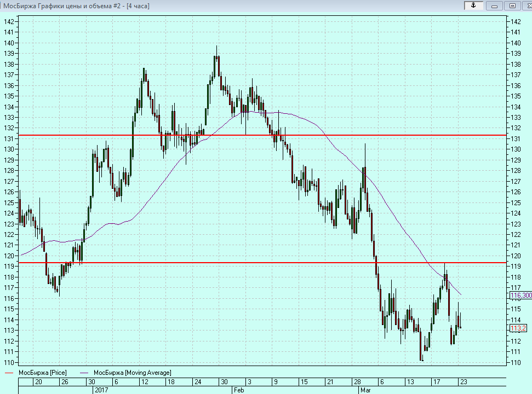The height and width of the screenshot is (394, 532).
Task: Click date label '20' on the time axis
Action: pyautogui.click(x=38, y=382)
